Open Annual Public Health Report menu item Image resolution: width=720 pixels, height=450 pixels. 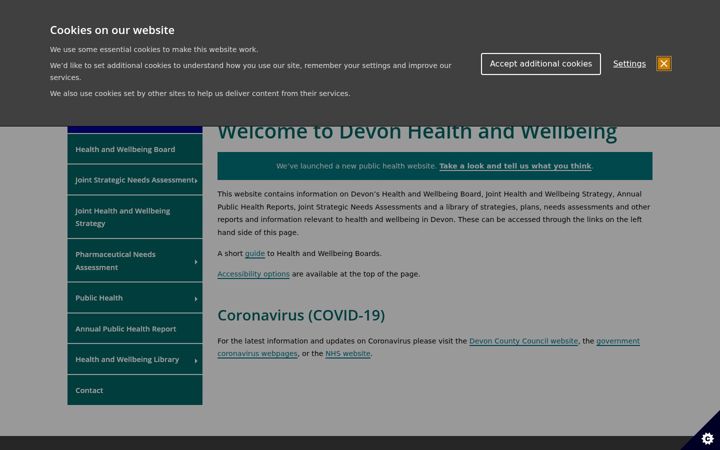click(135, 329)
